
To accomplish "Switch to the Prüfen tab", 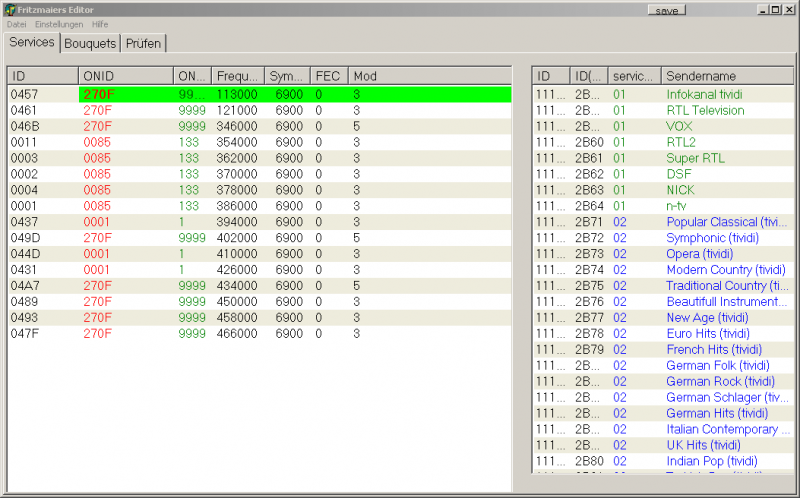I will pos(144,43).
